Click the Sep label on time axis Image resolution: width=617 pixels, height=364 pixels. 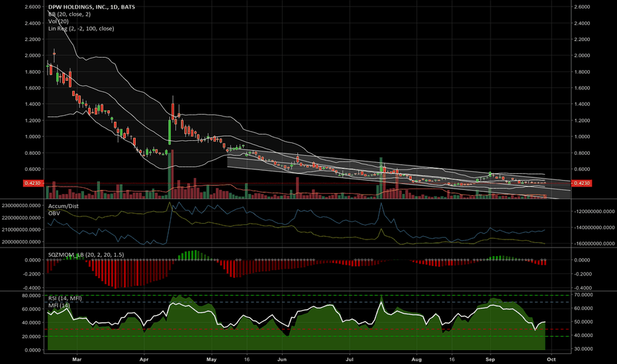coord(490,359)
